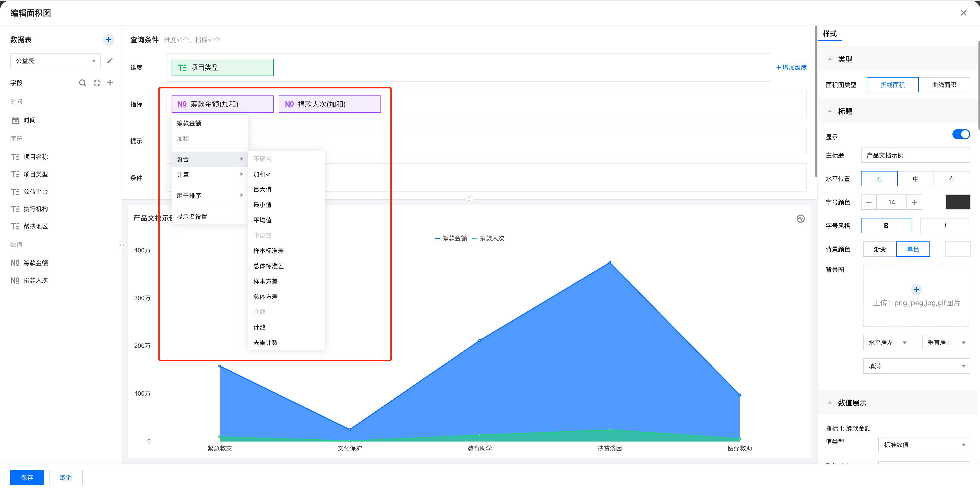Click the search icon in 字段 header
The width and height of the screenshot is (980, 489).
coord(82,83)
